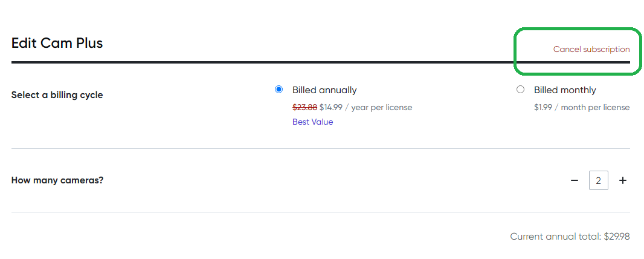This screenshot has height=259, width=644.
Task: Click the Best Value tag
Action: click(312, 122)
